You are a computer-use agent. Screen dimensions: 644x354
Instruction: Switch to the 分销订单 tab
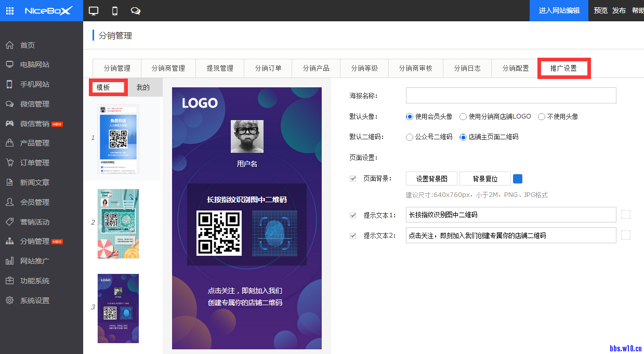pyautogui.click(x=268, y=68)
